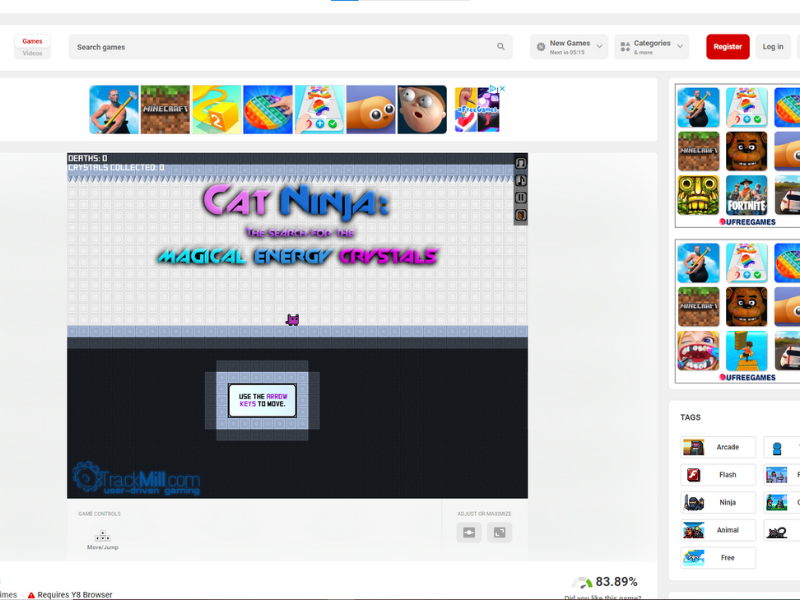Screen dimensions: 800x600
Task: Toggle the game sound effects button
Action: click(520, 180)
